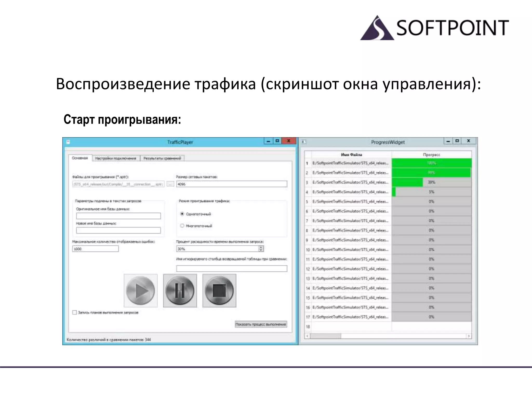532x399 pixels.
Task: Select the file path in row 6
Action: click(351, 211)
